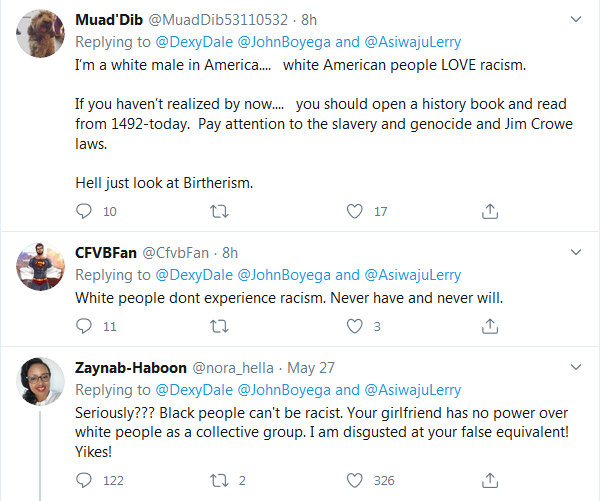Open @AsiwajuLerry link in Zaynab-Haboon's reply

coord(413,390)
